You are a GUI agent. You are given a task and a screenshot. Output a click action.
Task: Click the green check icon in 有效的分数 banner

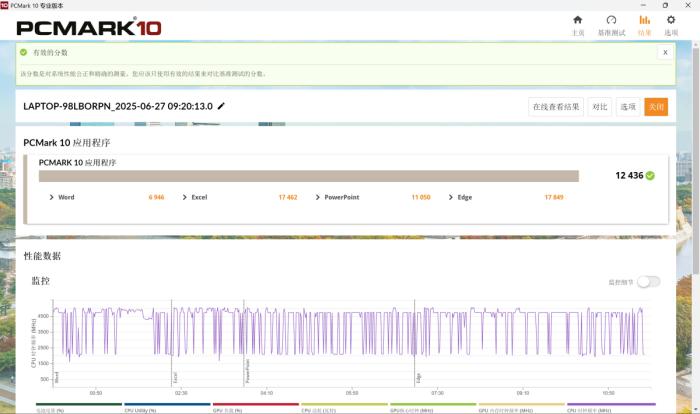pyautogui.click(x=26, y=53)
